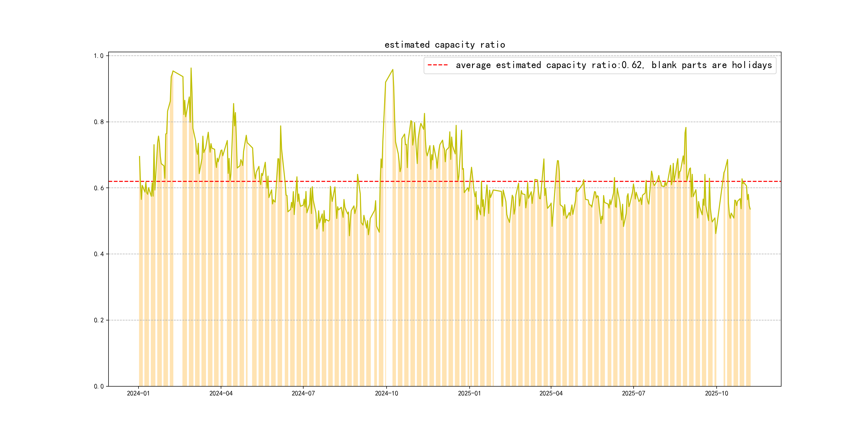Click the 0.6 y-axis tick label
The image size is (868, 434).
(98, 188)
